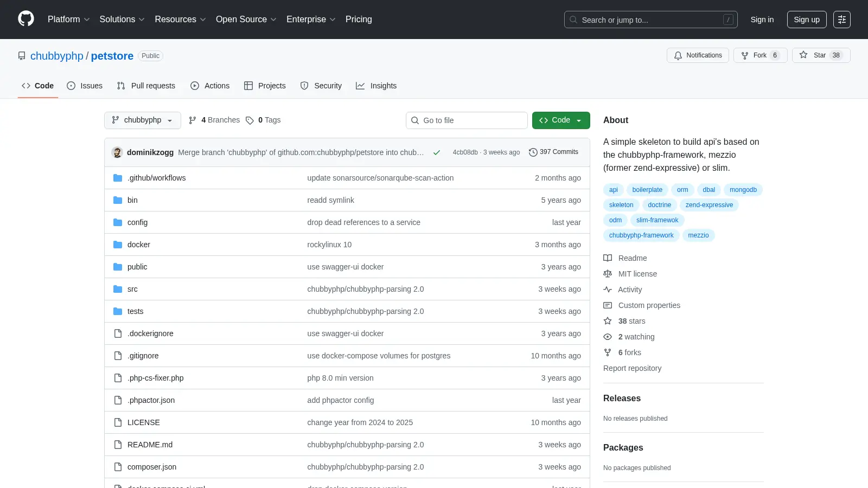Expand the Platform menu
This screenshot has height=488, width=868.
click(69, 20)
